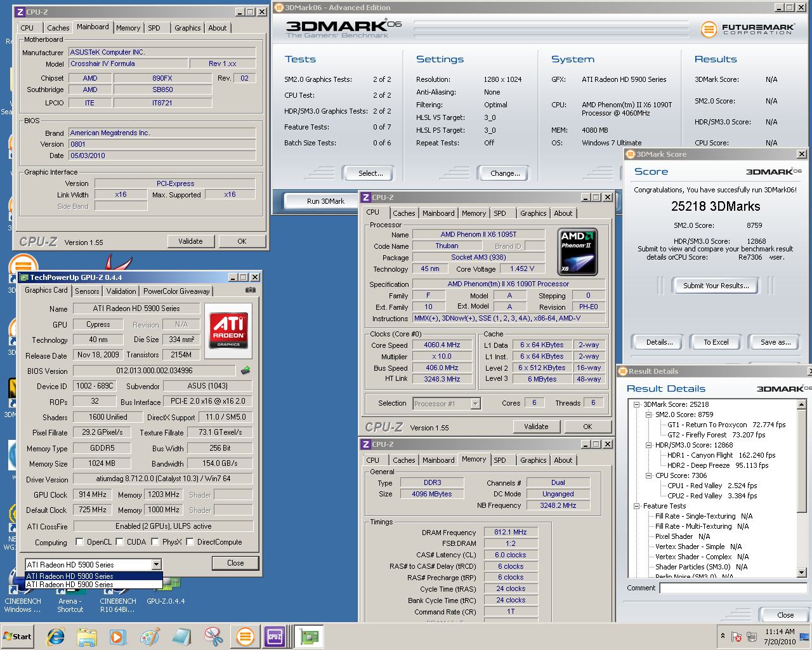Open Snipping Tool from the taskbar
812x650 pixels.
tap(214, 637)
